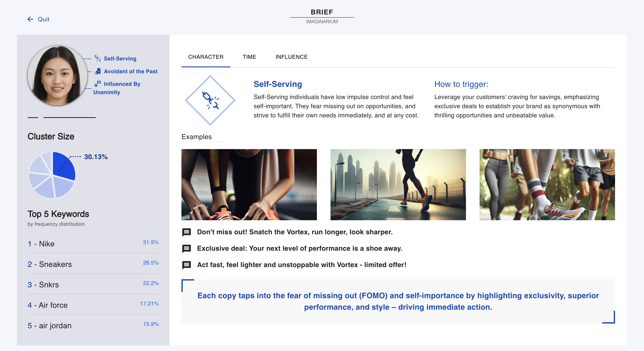Click the Top 5 Keywords heading
This screenshot has height=351, width=644.
58,214
